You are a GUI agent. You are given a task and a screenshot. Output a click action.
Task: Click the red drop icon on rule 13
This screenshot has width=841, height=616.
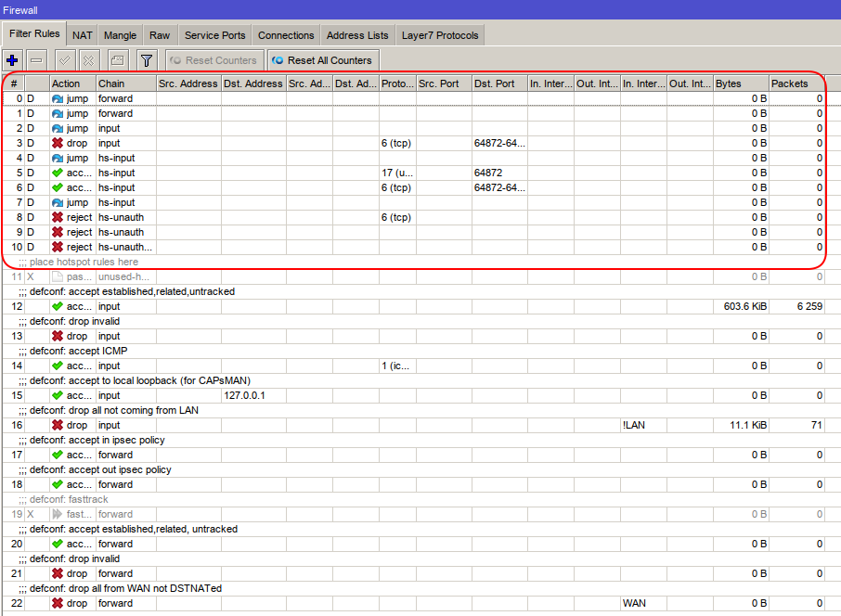[x=58, y=336]
